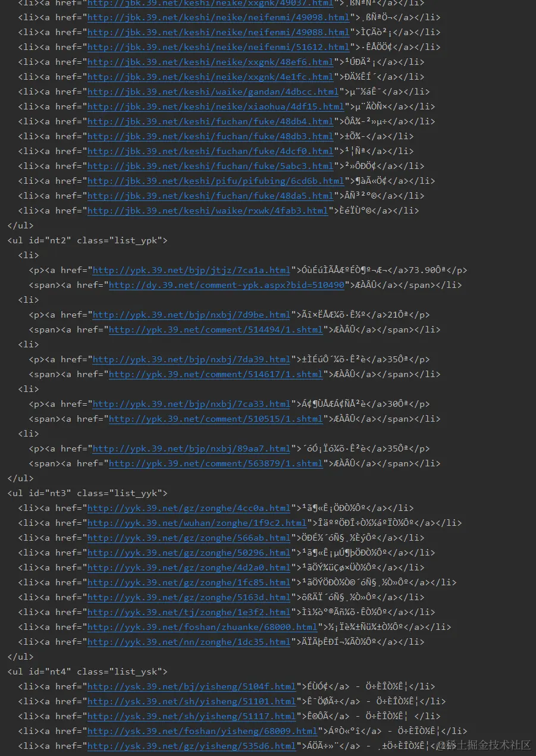536x756 pixels.
Task: Open the bjp/nxbj/89aa7.html URL
Action: click(x=192, y=448)
